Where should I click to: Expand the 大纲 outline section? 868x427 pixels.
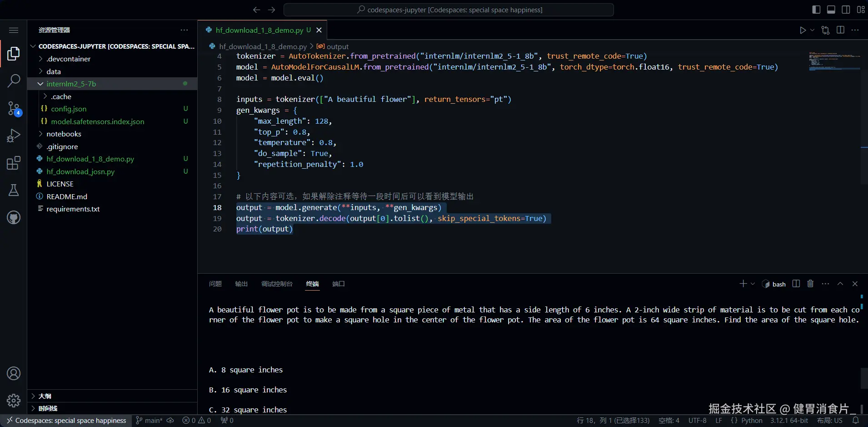pos(112,396)
